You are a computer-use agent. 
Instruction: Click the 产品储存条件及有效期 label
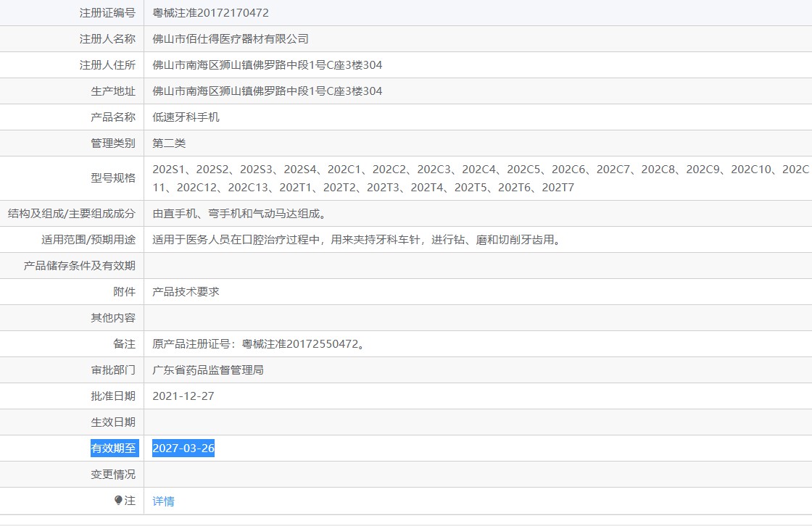(79, 266)
